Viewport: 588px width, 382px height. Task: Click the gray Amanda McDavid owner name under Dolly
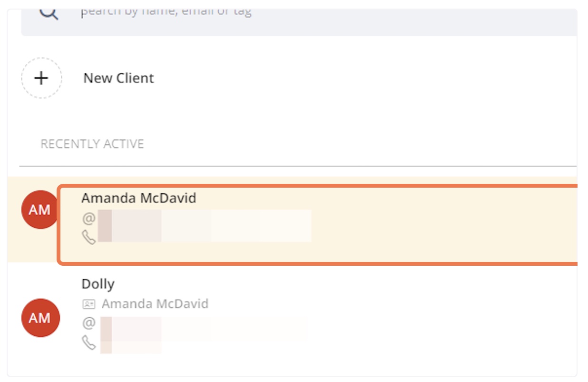point(155,304)
